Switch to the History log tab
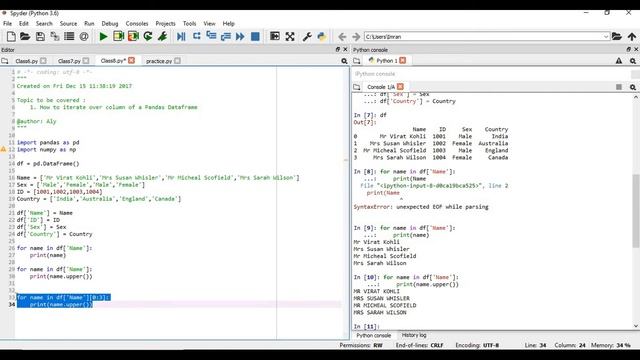Screen dimensions: 640x360 (414, 335)
